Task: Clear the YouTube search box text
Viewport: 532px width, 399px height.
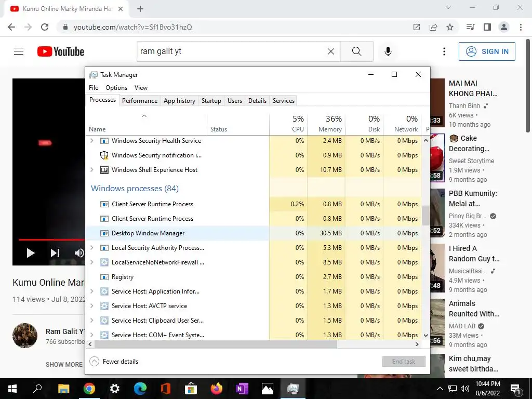Action: click(331, 51)
